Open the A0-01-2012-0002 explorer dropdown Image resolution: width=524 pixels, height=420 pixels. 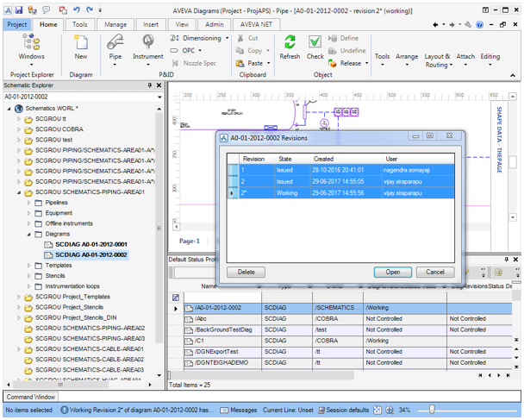tap(159, 97)
